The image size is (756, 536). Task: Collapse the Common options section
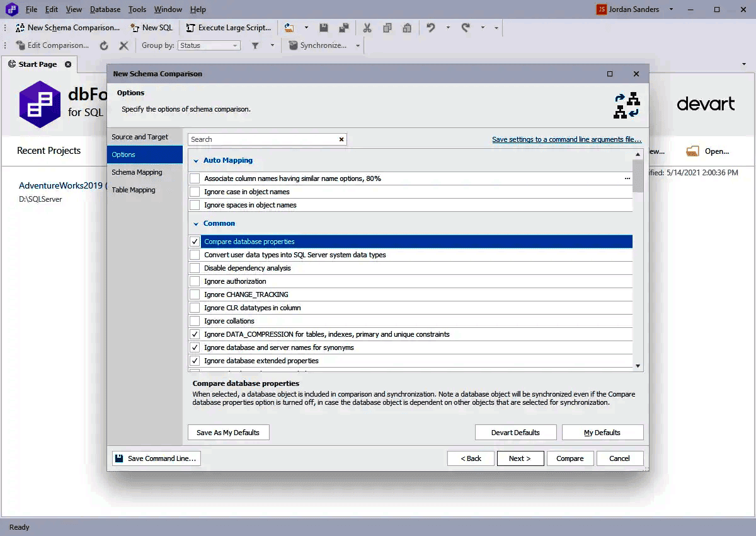click(x=196, y=224)
